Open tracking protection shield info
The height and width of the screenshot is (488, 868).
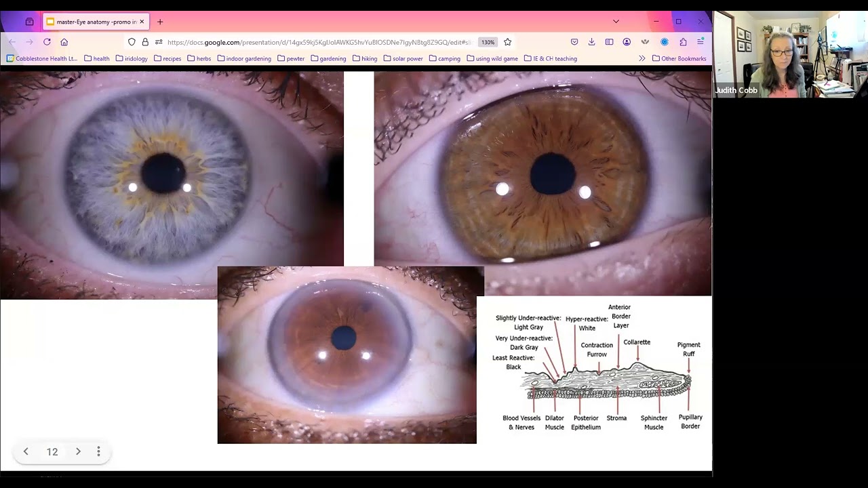click(x=132, y=42)
